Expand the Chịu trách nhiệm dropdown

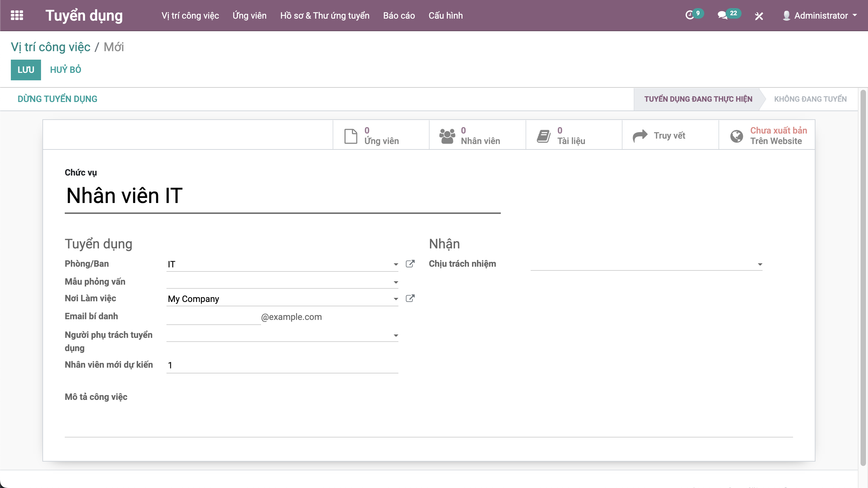click(x=760, y=264)
